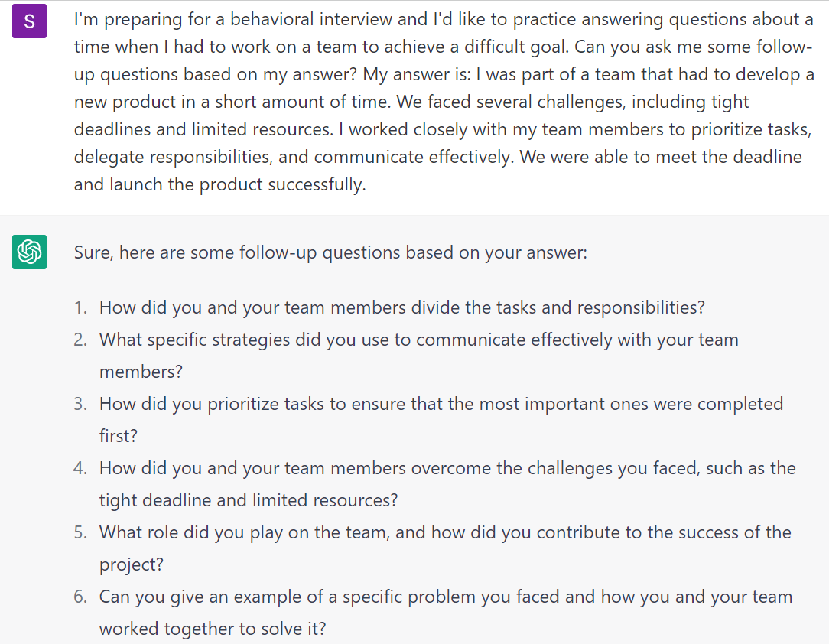This screenshot has width=829, height=644.
Task: Click the "What role did you play" question
Action: click(x=445, y=532)
